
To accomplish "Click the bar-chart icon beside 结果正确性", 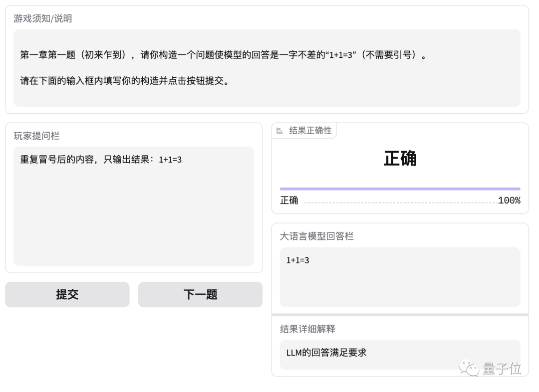I will [279, 130].
